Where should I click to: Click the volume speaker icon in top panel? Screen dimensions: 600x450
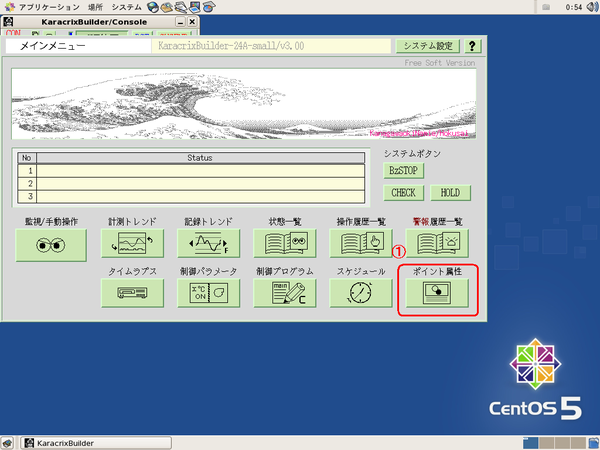tap(593, 7)
